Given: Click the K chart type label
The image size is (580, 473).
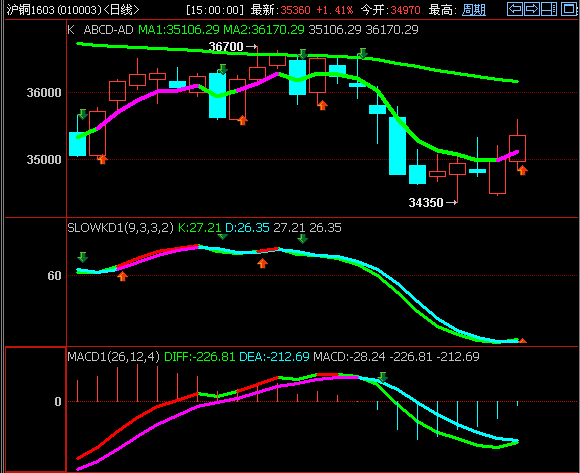Looking at the screenshot, I should [71, 30].
